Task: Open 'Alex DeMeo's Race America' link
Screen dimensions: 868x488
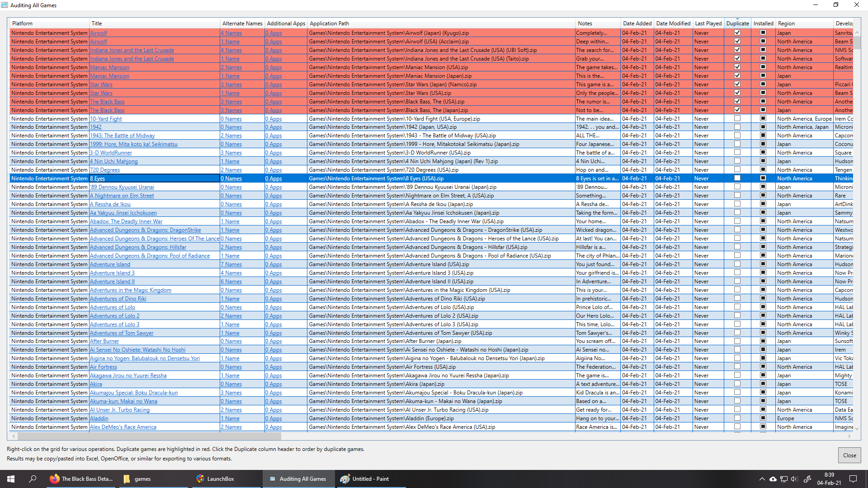Action: click(x=123, y=427)
